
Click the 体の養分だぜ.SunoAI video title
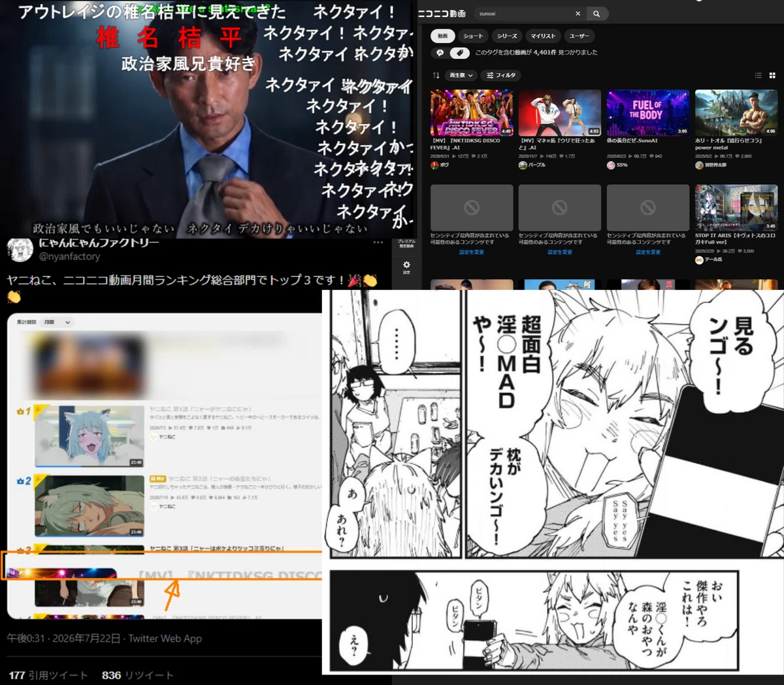pos(632,140)
